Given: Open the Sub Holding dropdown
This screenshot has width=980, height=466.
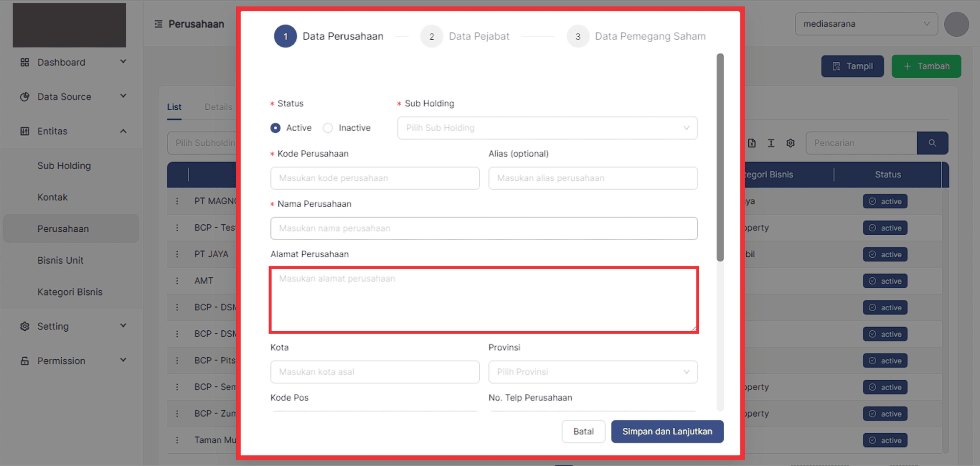Looking at the screenshot, I should click(547, 128).
